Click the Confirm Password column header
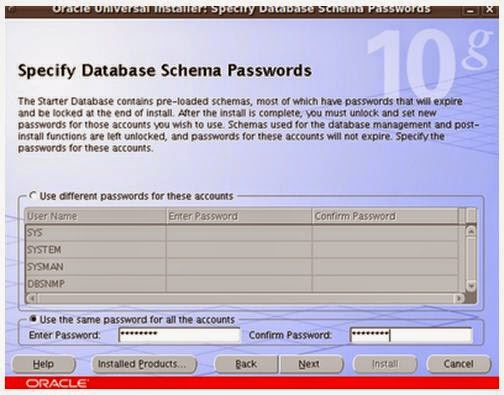The width and height of the screenshot is (504, 395). tap(385, 216)
